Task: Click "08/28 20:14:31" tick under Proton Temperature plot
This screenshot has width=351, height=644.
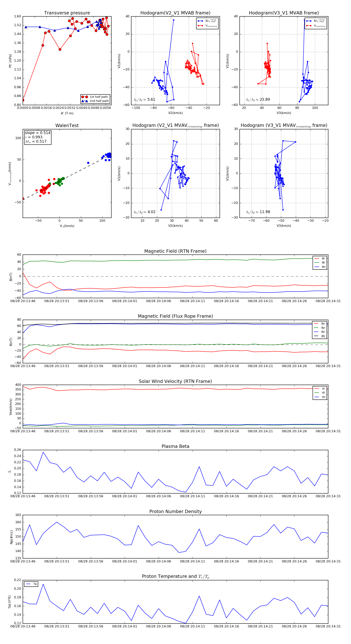Action: 328,626
